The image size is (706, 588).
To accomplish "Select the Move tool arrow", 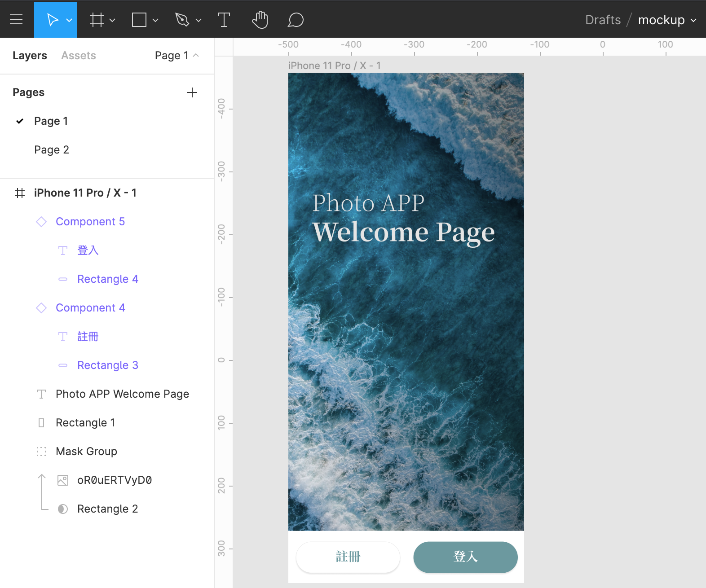I will pyautogui.click(x=52, y=20).
